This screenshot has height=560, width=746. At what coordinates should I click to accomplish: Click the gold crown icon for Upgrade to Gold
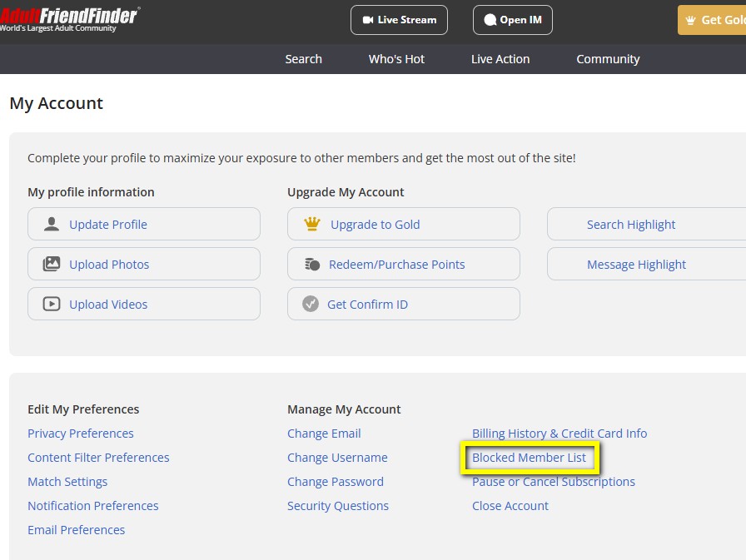[312, 224]
